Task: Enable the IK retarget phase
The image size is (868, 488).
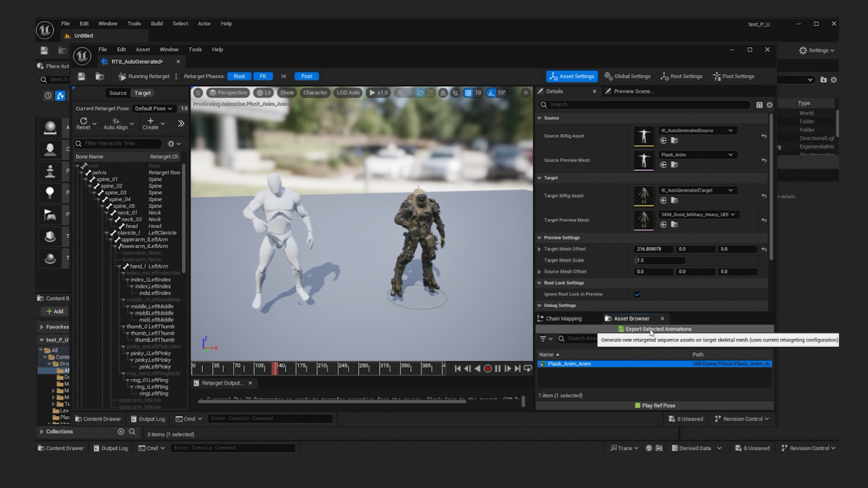Action: (x=283, y=76)
